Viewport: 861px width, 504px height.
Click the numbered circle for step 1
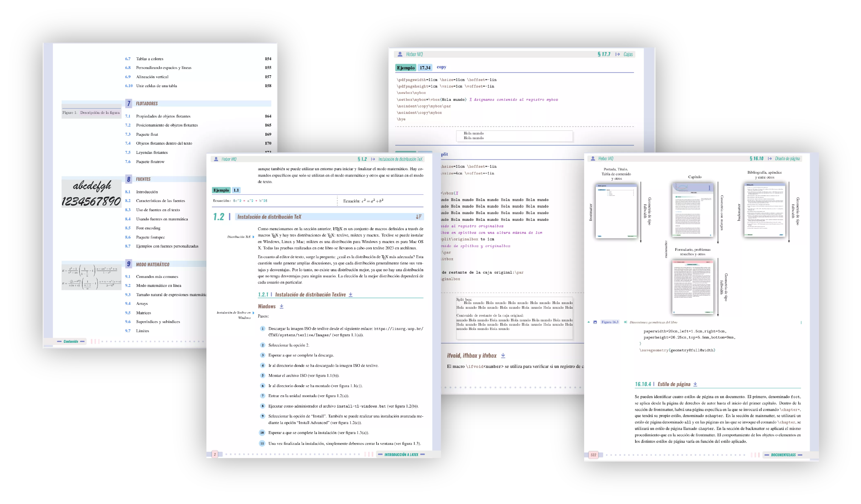pyautogui.click(x=262, y=329)
